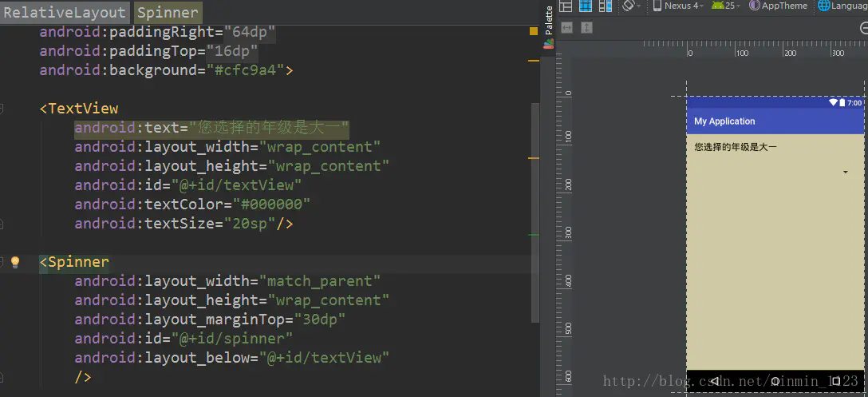Image resolution: width=868 pixels, height=397 pixels.
Task: Click the yellow warning indicator in editor stripe
Action: point(534,31)
